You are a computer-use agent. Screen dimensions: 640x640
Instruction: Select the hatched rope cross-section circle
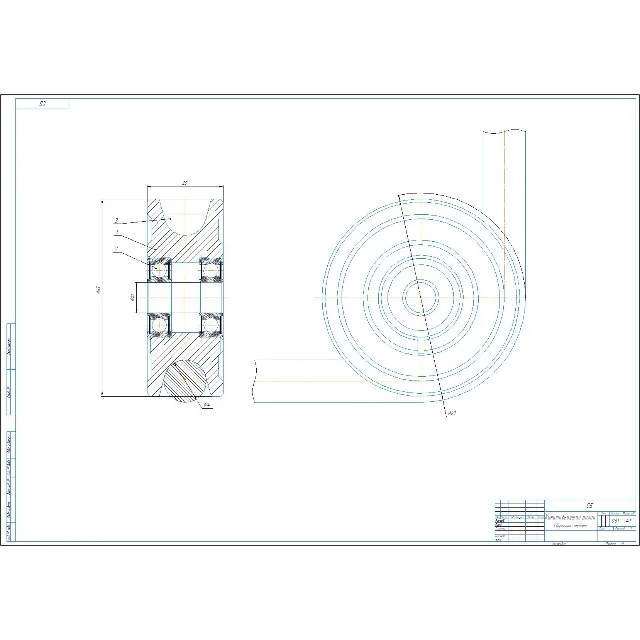pyautogui.click(x=185, y=382)
